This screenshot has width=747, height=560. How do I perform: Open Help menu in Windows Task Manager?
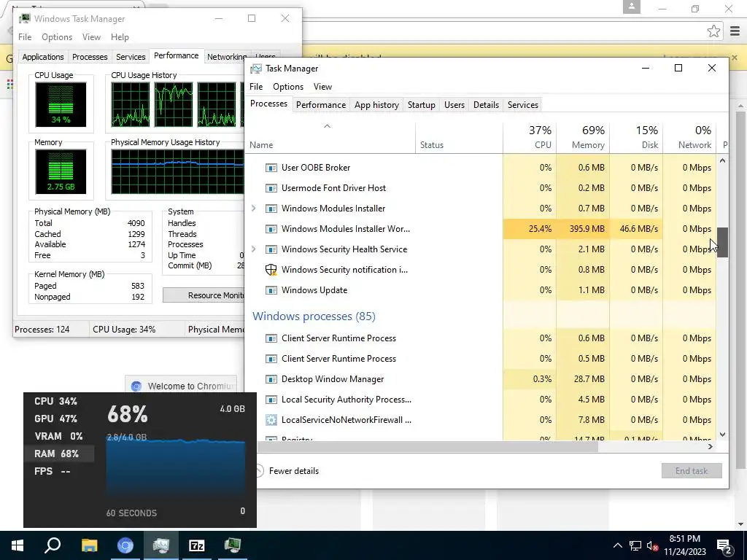120,37
